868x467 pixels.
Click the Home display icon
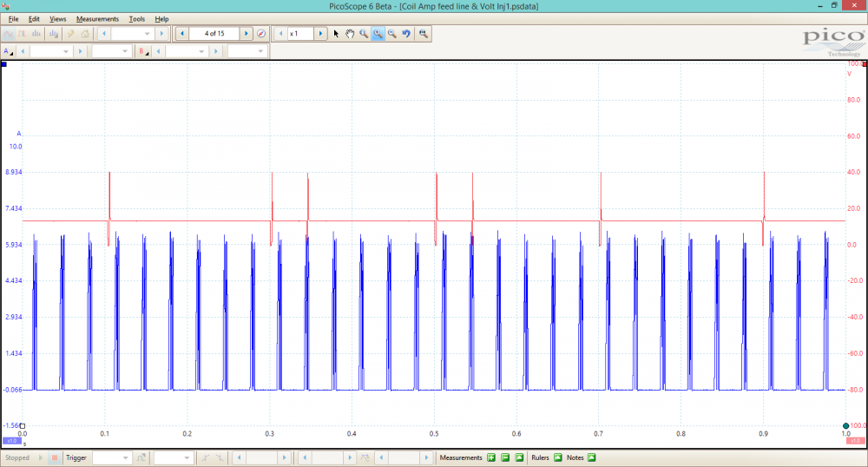coord(85,34)
